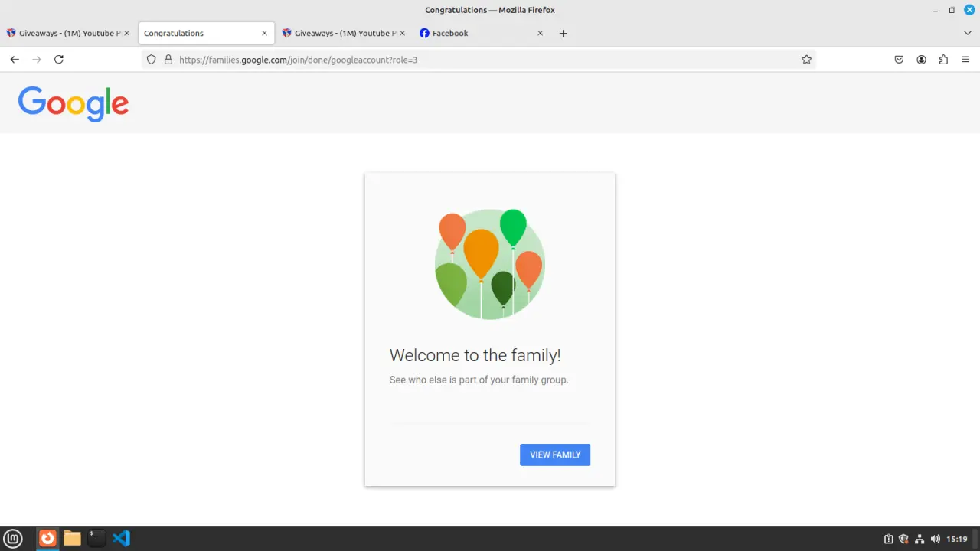Open the volume speaker tray icon
Image resolution: width=980 pixels, height=551 pixels.
935,540
